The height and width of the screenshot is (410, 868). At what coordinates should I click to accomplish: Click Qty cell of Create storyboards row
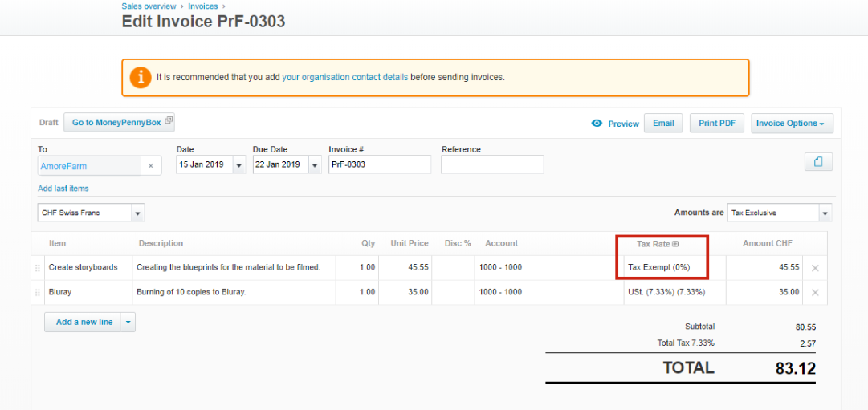coord(357,268)
